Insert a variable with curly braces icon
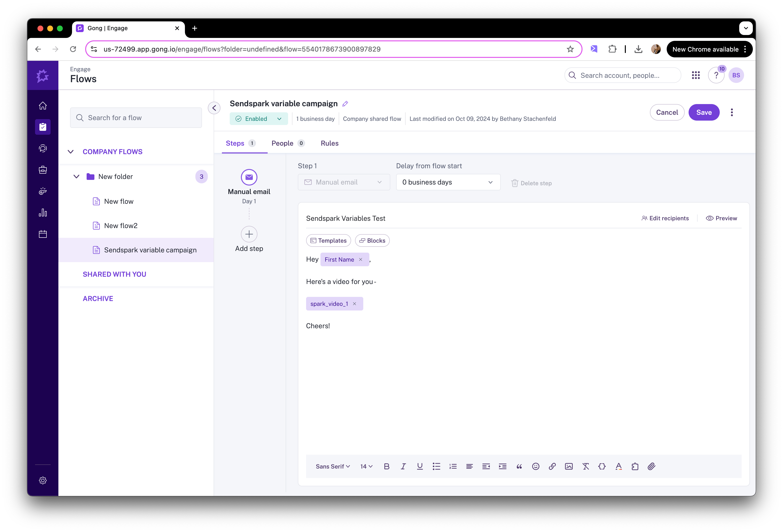783x532 pixels. coord(602,466)
